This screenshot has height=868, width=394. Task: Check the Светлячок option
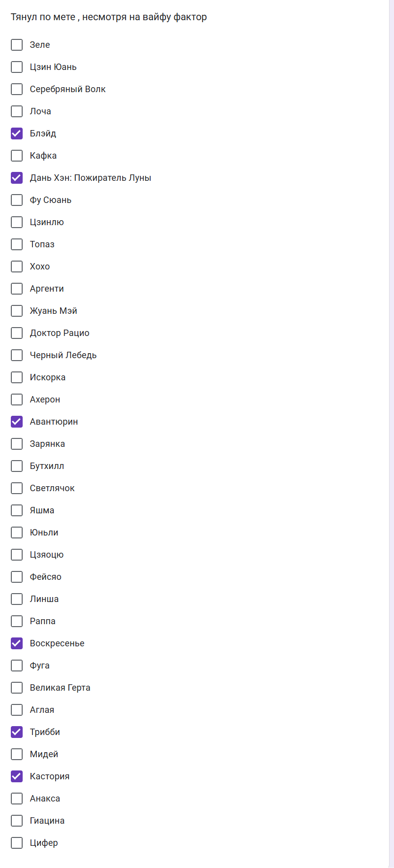pos(17,488)
